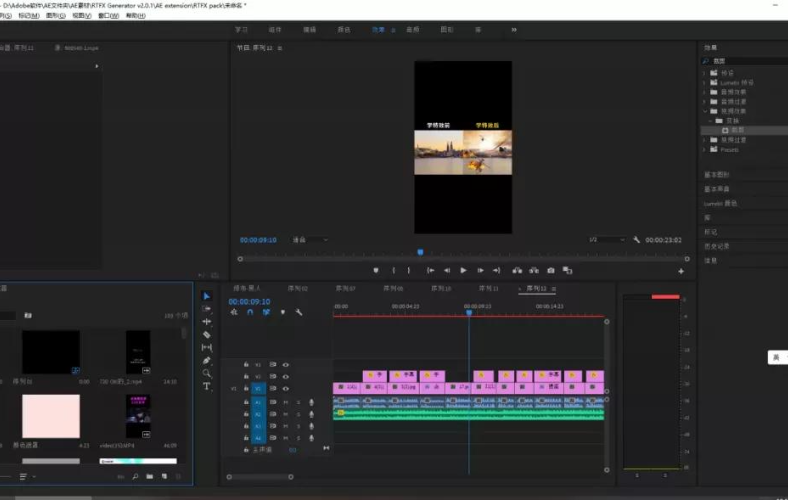
Task: Enable voice-over record on A1
Action: (311, 402)
